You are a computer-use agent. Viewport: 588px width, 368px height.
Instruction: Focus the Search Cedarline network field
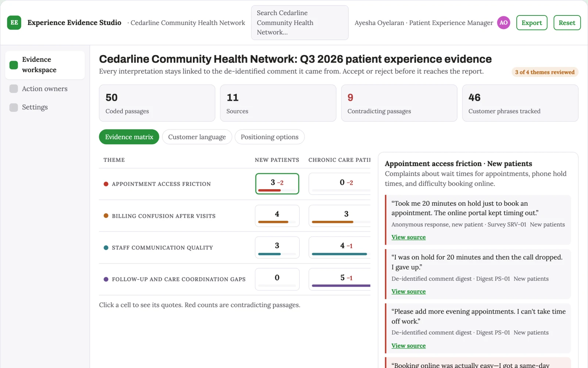pos(300,22)
